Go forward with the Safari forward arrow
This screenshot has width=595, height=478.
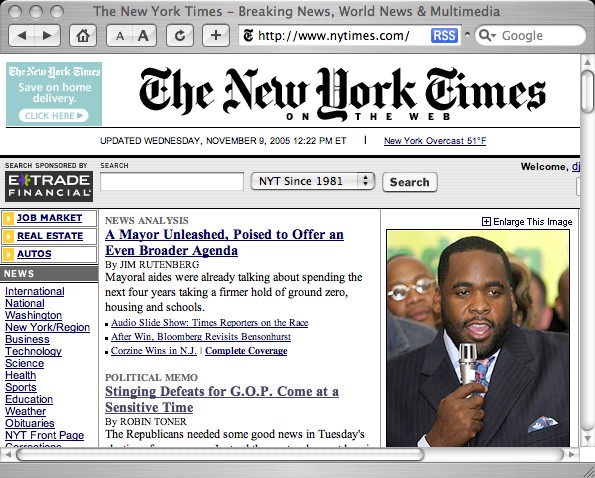pos(47,36)
